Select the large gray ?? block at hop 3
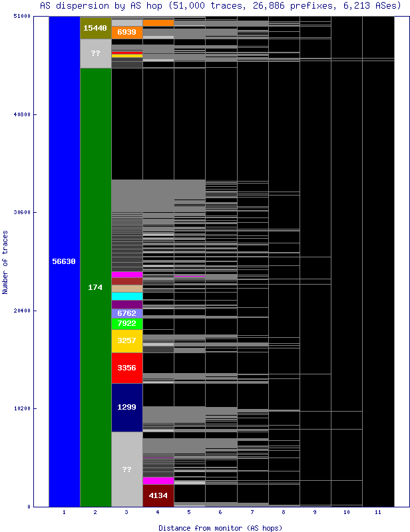This screenshot has height=532, width=410. (126, 469)
